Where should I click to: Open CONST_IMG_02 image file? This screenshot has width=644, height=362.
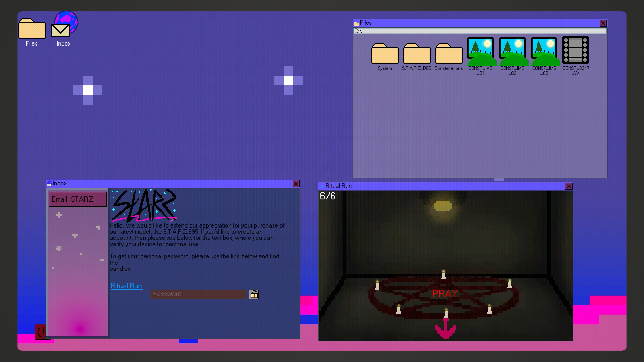[x=512, y=52]
